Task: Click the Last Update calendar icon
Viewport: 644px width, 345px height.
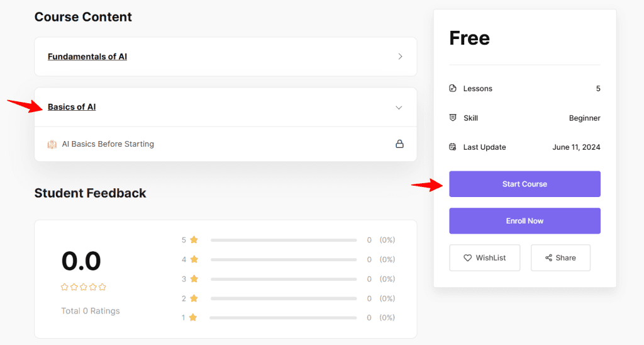Action: coord(453,147)
